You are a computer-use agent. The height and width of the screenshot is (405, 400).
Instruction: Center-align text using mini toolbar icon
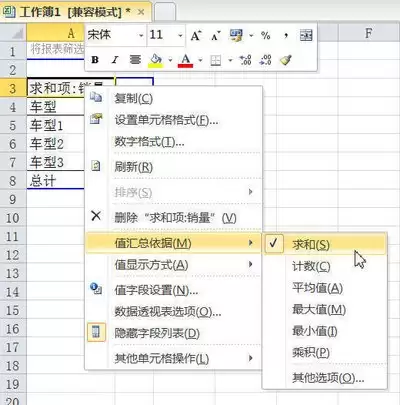[135, 60]
